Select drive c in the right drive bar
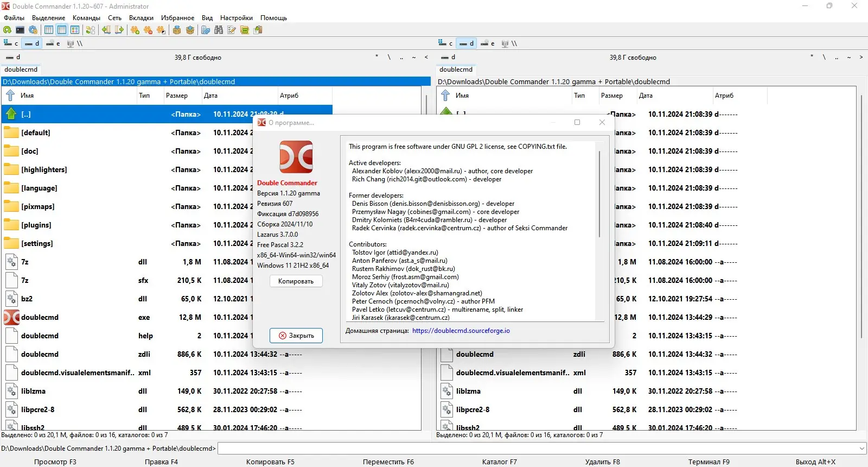 [x=446, y=43]
